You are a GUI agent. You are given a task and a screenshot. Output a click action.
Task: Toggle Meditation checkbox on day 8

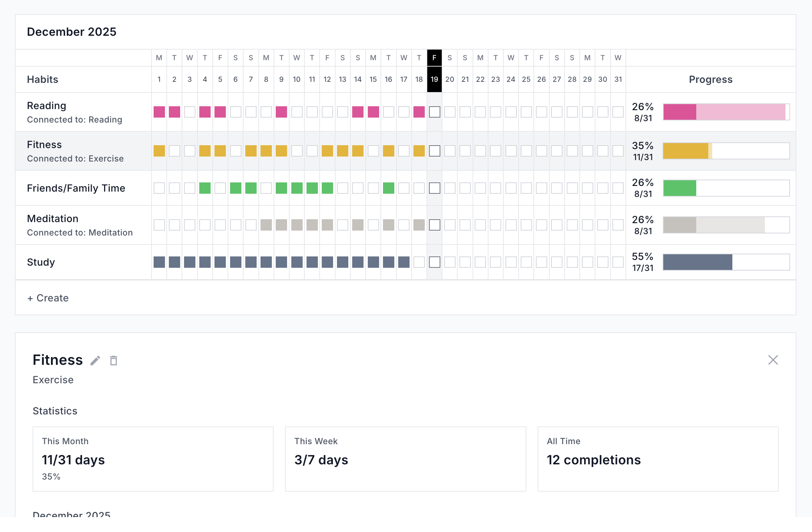tap(266, 225)
